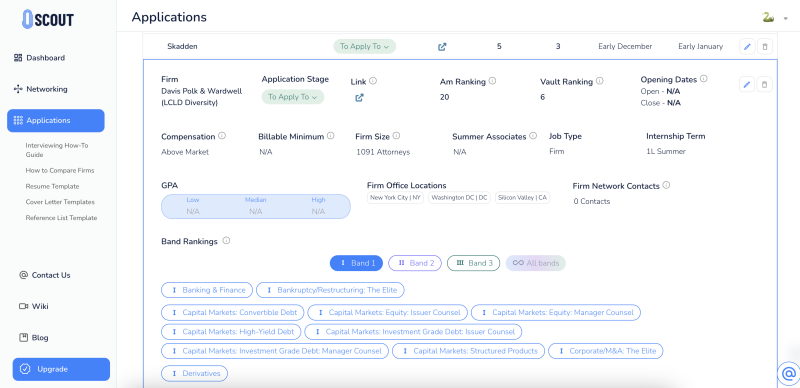Open the Dashboard page in the sidebar

pyautogui.click(x=39, y=58)
